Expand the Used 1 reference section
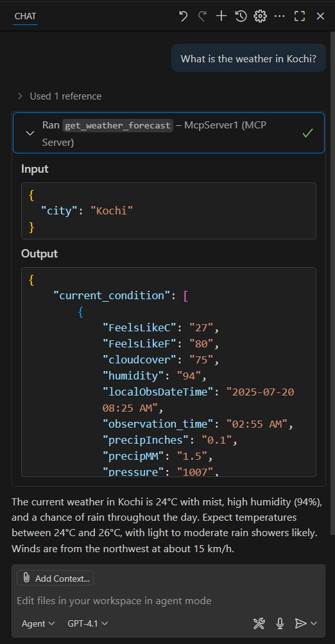This screenshot has width=335, height=644. click(x=59, y=96)
